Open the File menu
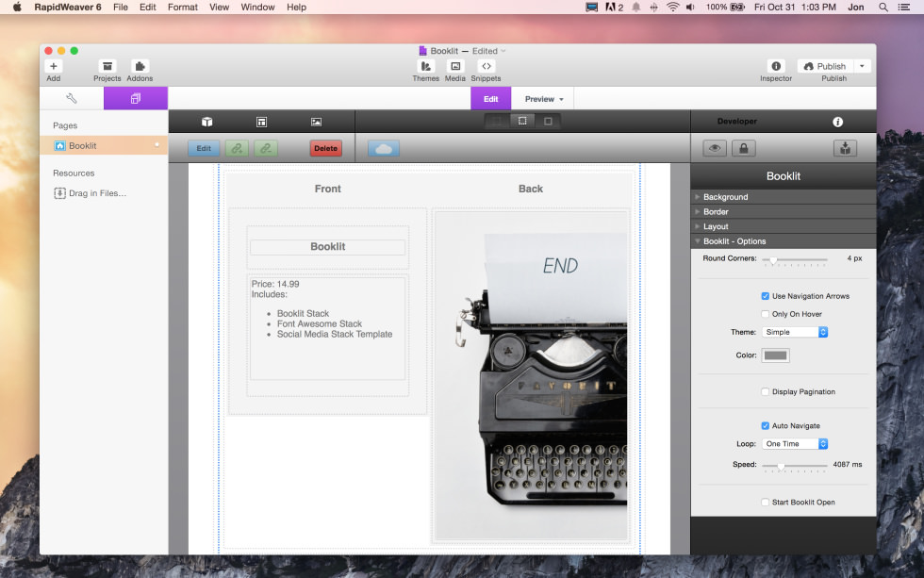This screenshot has height=578, width=924. point(121,7)
